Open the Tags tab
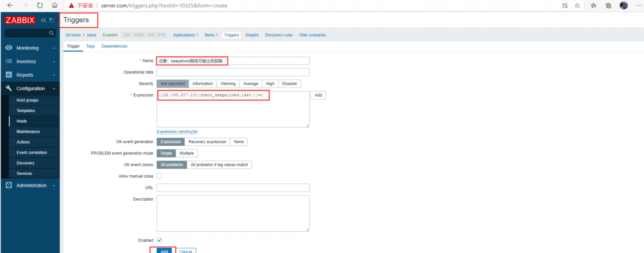 [90, 46]
